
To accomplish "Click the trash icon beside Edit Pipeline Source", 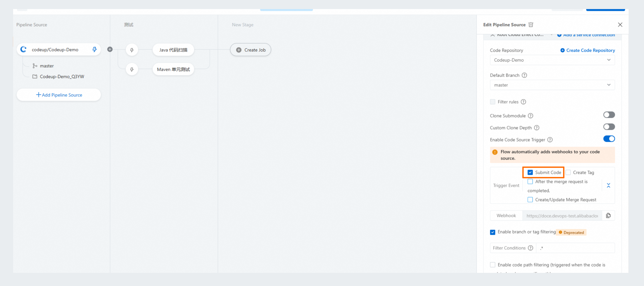I will tap(531, 24).
